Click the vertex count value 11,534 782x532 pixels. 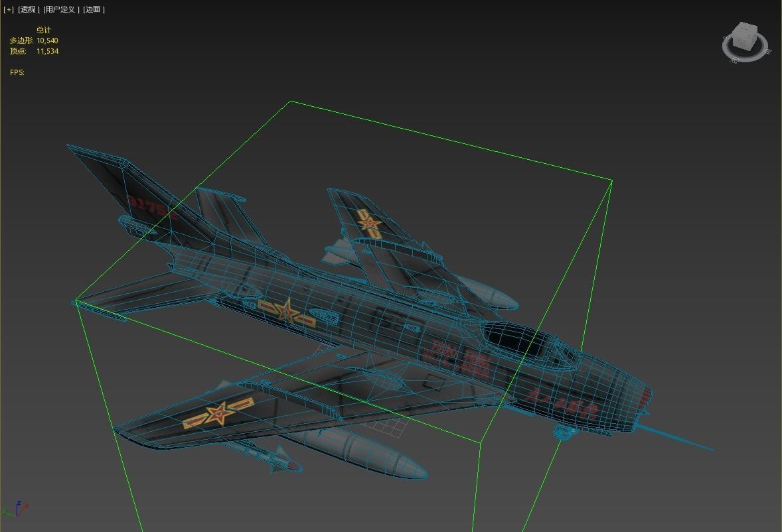pyautogui.click(x=47, y=51)
